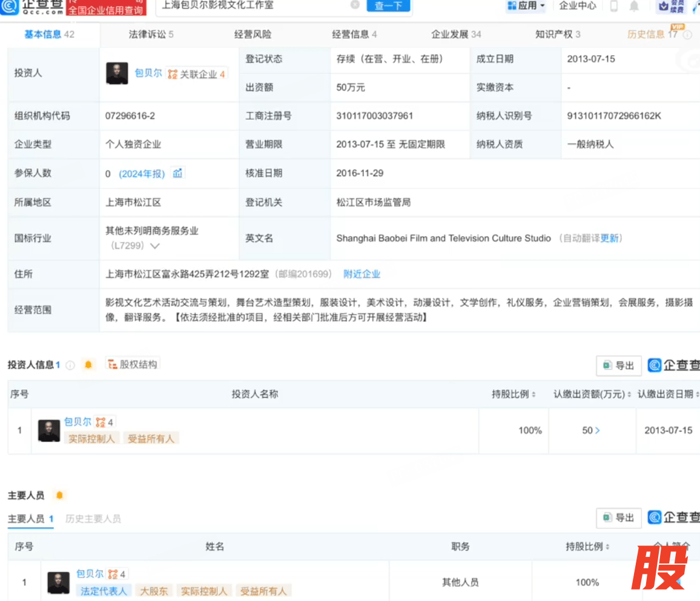
Task: Click the mobile phone icon in header
Action: 614,6
